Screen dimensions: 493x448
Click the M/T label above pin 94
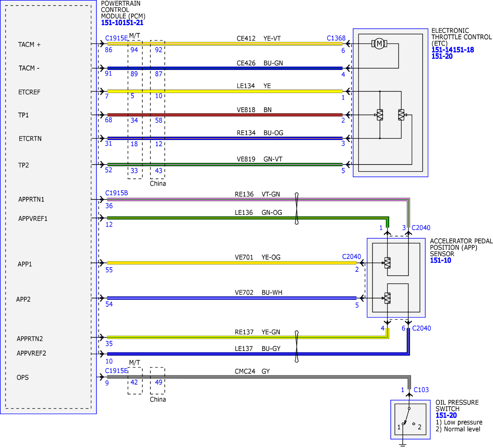click(134, 35)
